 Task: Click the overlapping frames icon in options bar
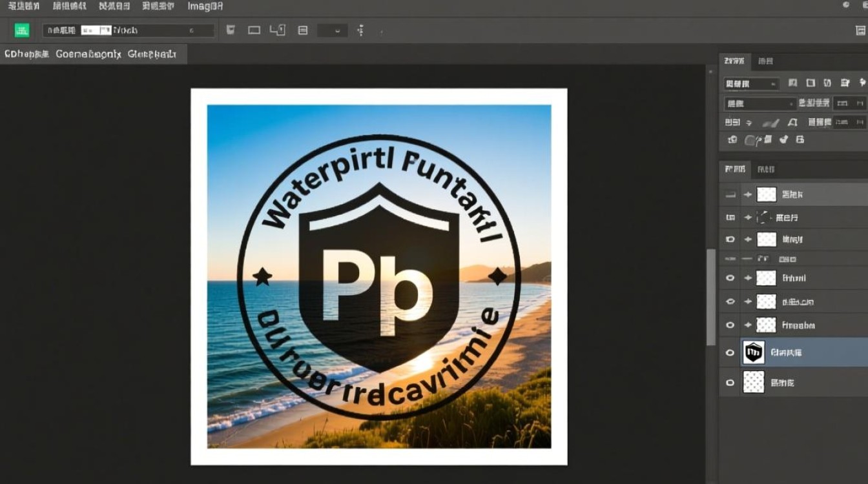click(x=277, y=30)
